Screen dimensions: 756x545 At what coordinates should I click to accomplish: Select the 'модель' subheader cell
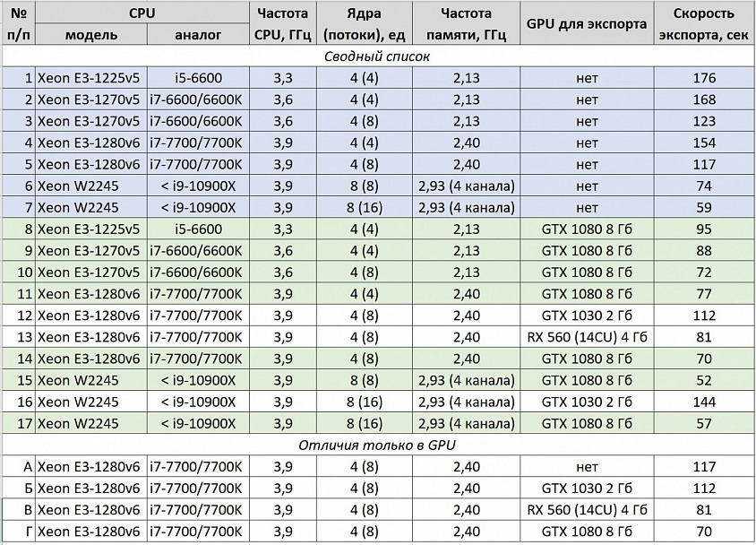[91, 35]
